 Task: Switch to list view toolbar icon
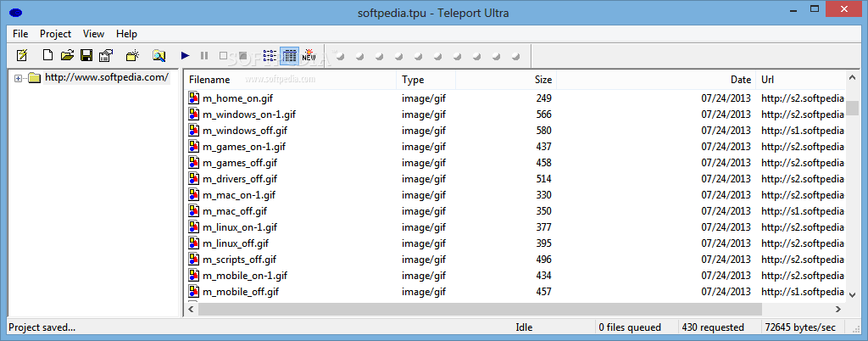pyautogui.click(x=270, y=55)
